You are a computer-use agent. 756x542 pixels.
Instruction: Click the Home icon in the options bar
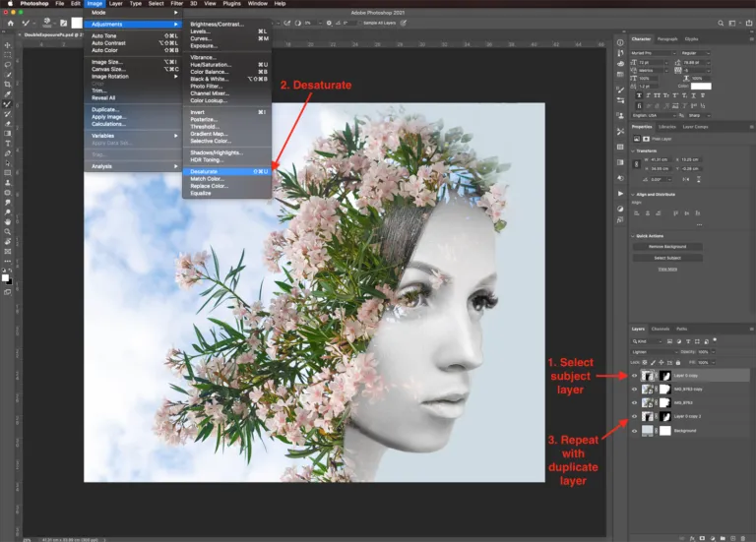click(x=10, y=22)
